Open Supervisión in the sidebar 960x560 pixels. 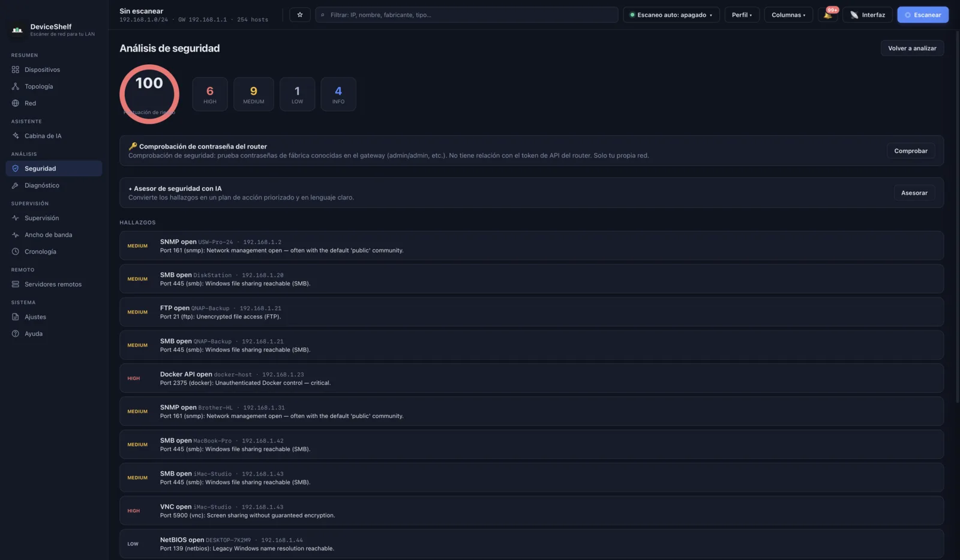tap(54, 218)
